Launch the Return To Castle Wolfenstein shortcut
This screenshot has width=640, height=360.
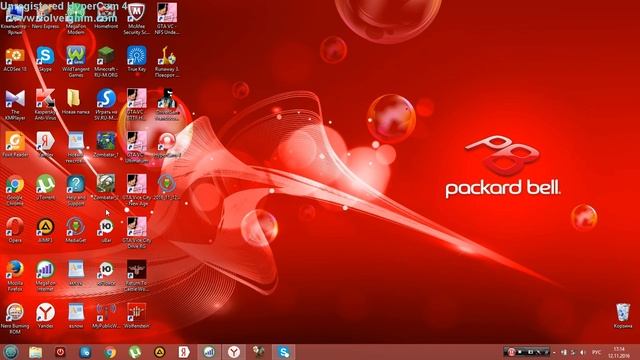click(136, 276)
